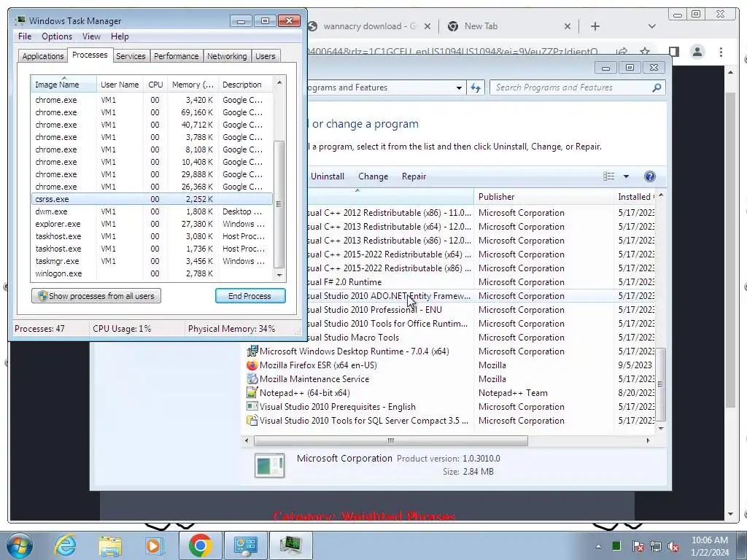The image size is (747, 560).
Task: Select winlogon.exe process row
Action: coord(152,273)
